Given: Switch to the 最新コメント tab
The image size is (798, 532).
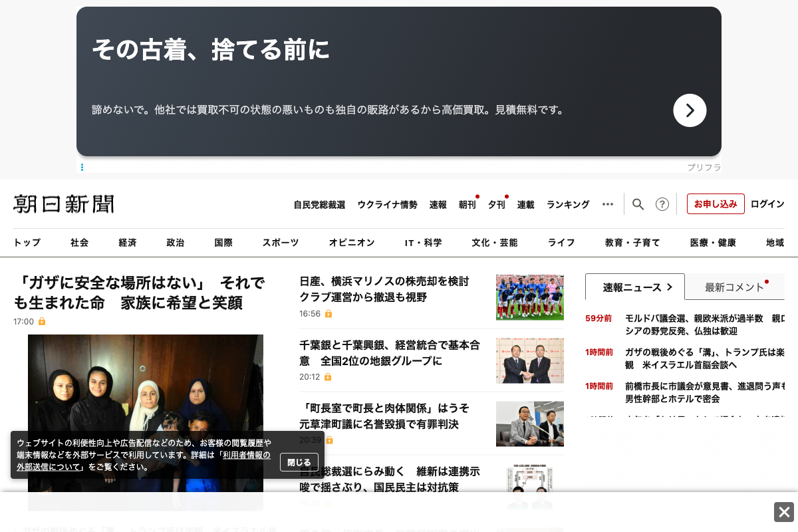Looking at the screenshot, I should click(x=734, y=287).
